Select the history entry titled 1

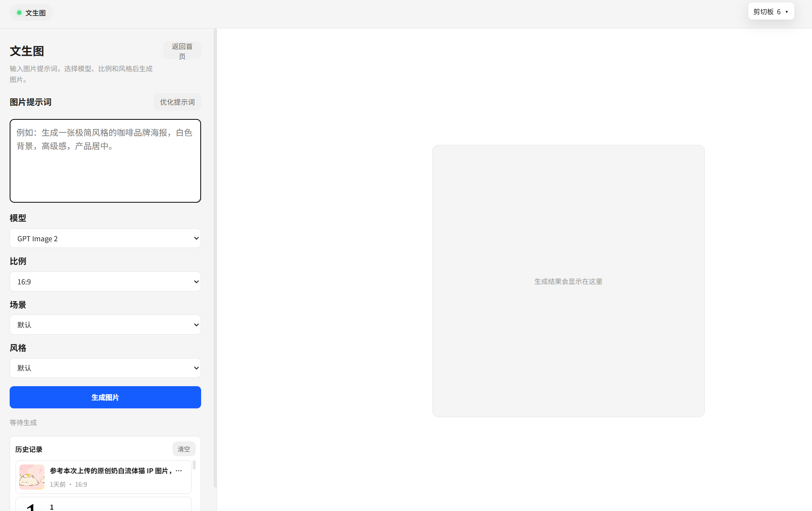[103, 504]
